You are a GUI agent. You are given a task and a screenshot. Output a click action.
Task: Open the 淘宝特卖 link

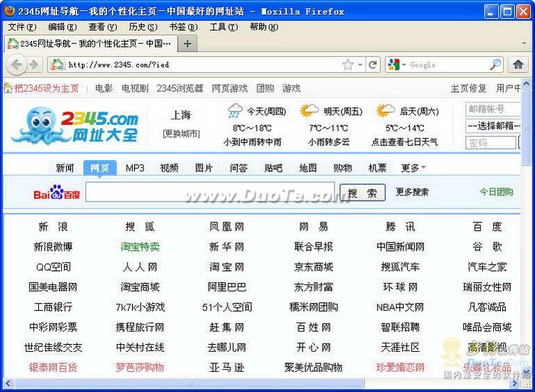140,247
